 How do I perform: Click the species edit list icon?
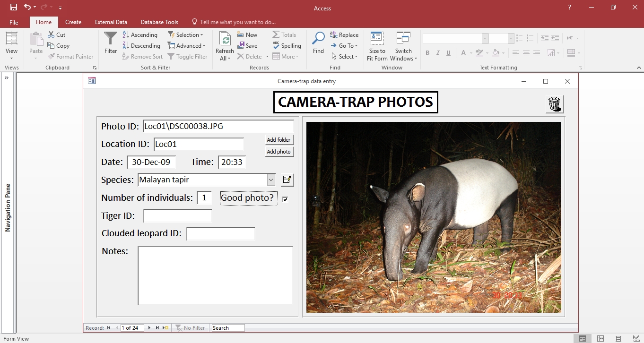coord(287,180)
